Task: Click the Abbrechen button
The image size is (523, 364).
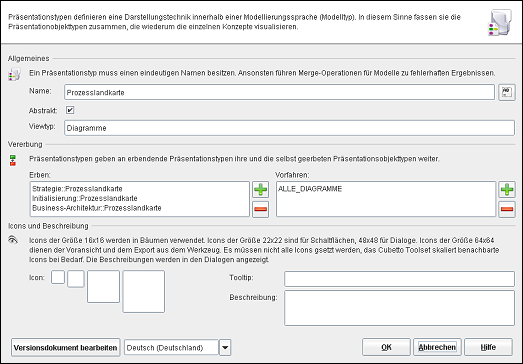Action: coord(437,347)
